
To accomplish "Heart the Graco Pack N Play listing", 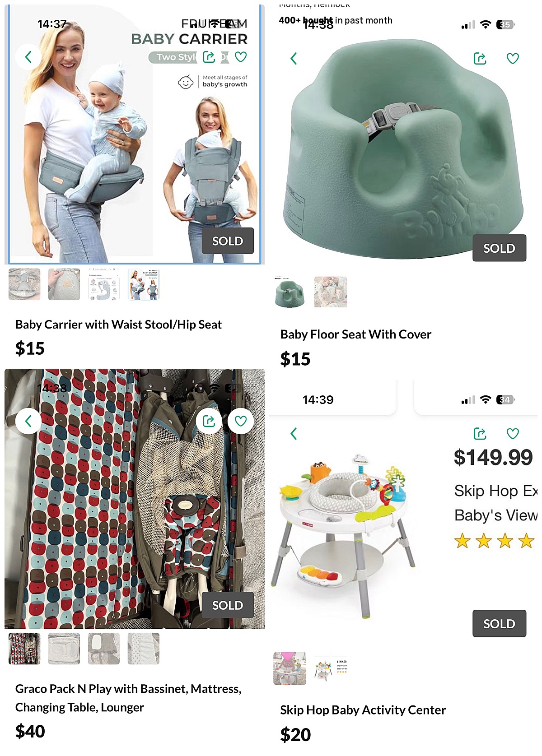I will coord(241,421).
